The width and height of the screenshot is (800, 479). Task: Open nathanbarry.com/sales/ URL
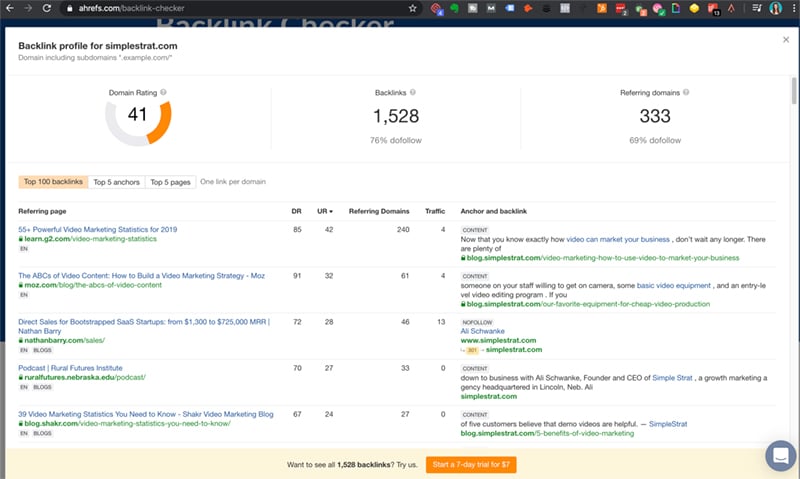click(64, 340)
